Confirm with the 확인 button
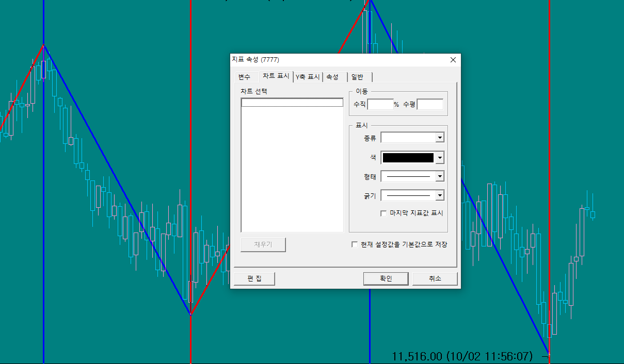 386,278
